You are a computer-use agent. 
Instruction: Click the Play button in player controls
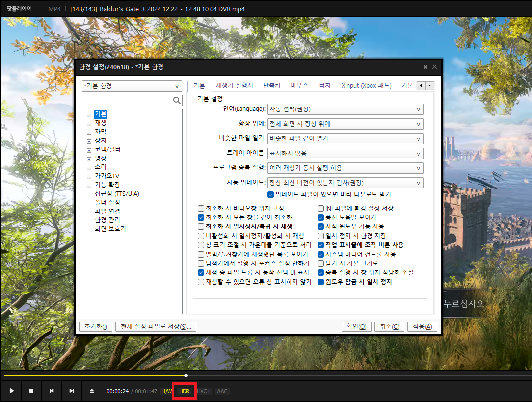pyautogui.click(x=12, y=391)
